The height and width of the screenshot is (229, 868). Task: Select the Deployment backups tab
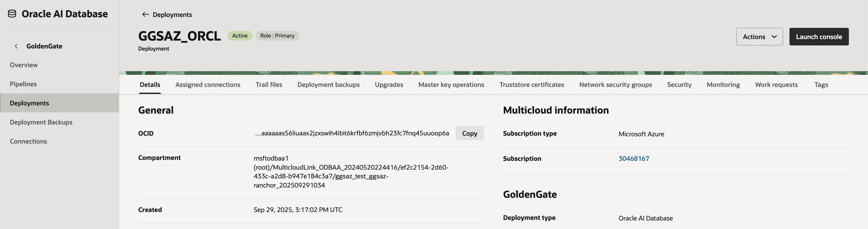point(328,85)
